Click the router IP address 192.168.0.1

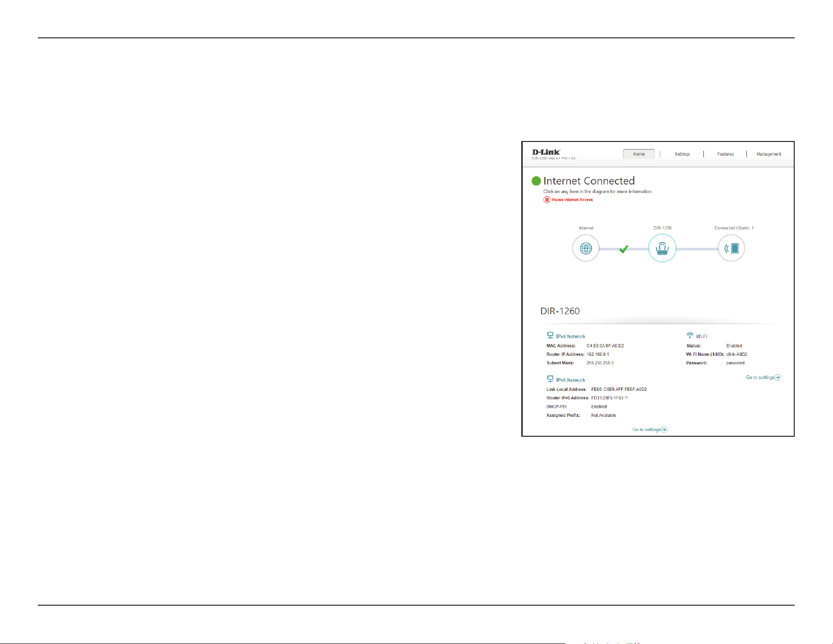tap(598, 354)
